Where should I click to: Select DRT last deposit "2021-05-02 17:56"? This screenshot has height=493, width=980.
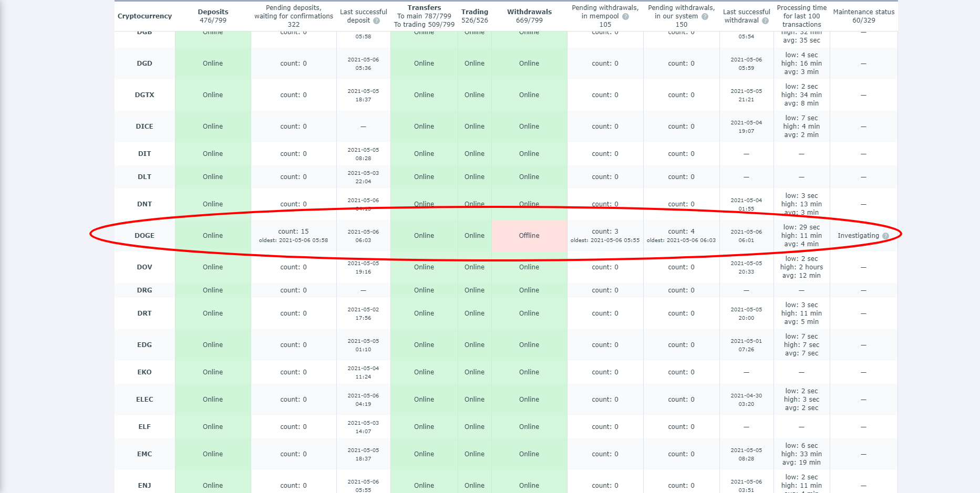363,313
